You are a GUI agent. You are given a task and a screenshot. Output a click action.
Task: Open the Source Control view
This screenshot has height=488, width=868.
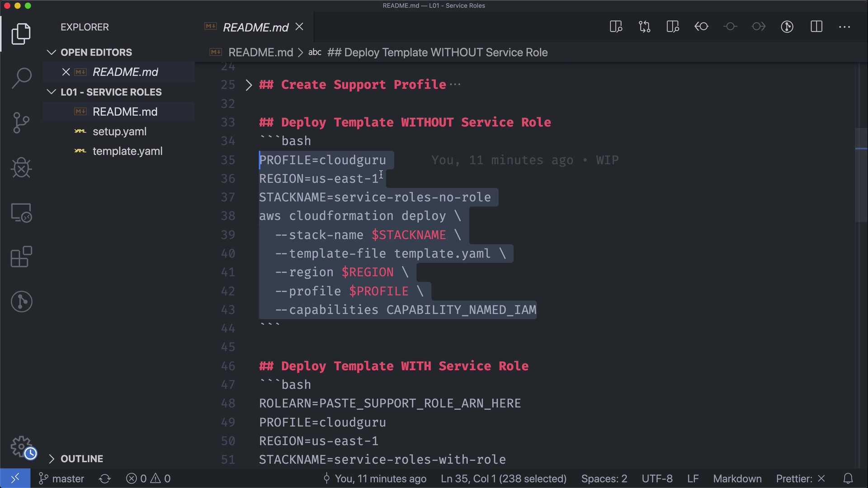(21, 122)
